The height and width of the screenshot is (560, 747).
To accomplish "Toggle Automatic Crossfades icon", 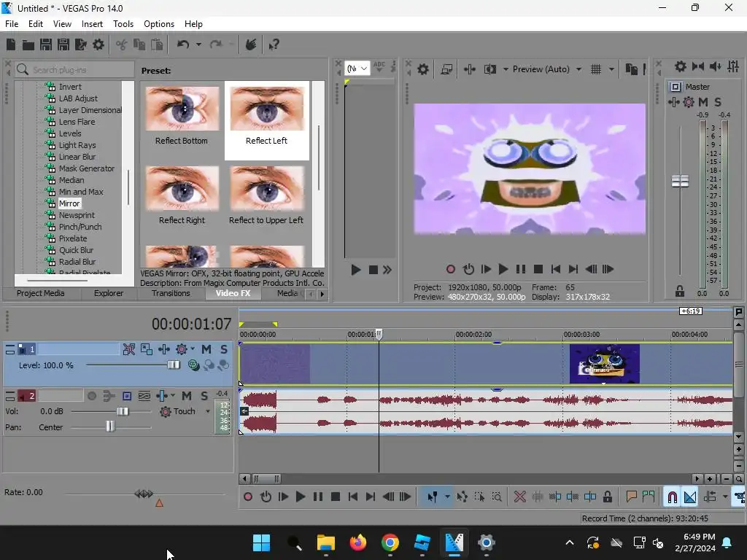I will pos(690,497).
